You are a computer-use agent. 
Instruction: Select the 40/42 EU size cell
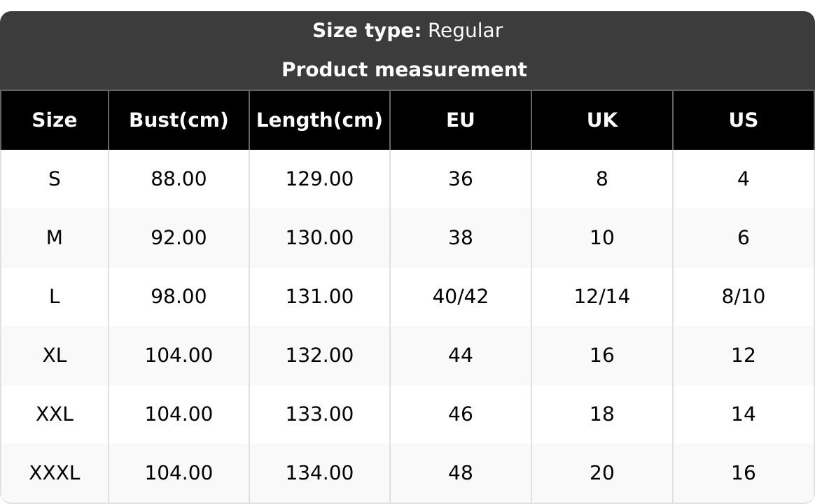[461, 297]
